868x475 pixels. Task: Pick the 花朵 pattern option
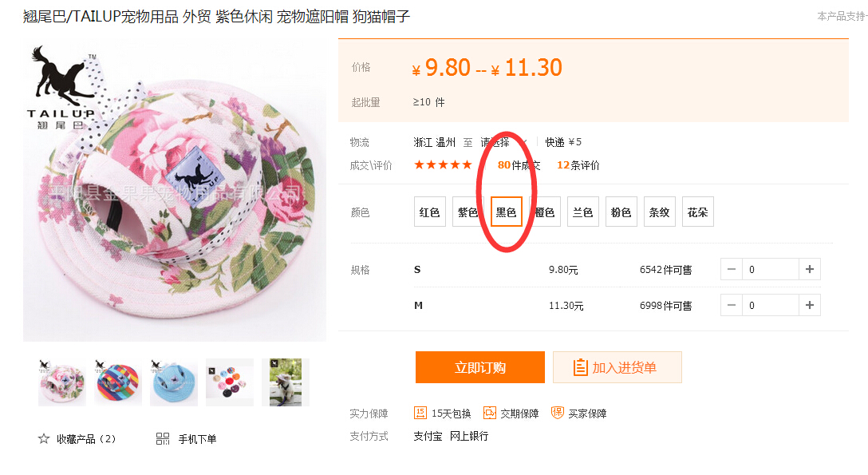point(698,212)
